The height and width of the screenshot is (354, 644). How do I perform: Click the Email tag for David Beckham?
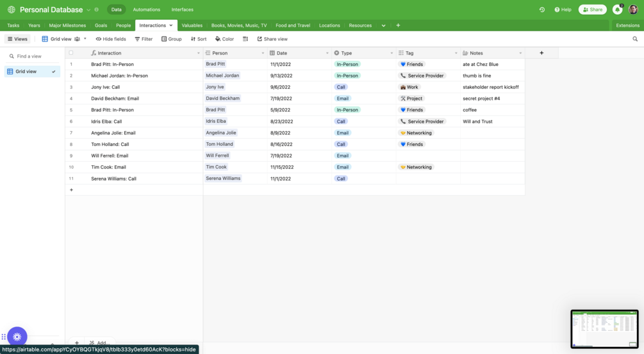(343, 99)
